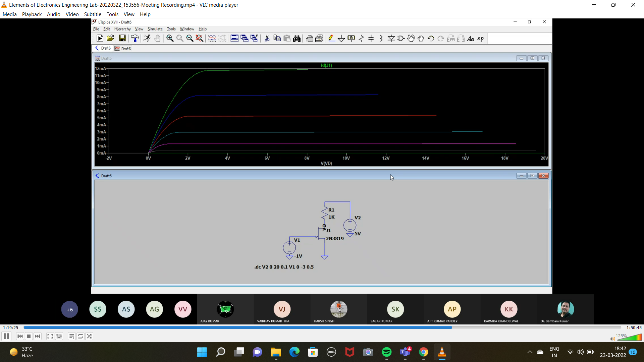Screen dimensions: 644x362
Task: Open the taskbar clock and date
Action: click(x=613, y=352)
